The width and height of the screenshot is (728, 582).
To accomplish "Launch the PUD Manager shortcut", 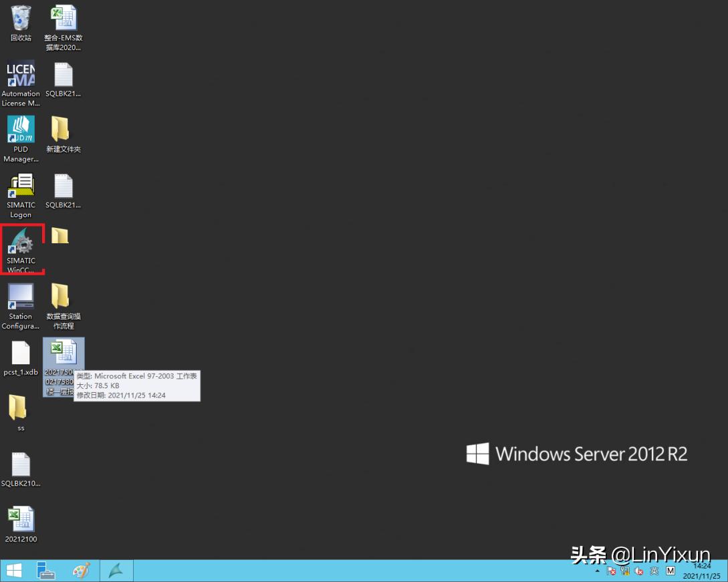I will pos(21,139).
